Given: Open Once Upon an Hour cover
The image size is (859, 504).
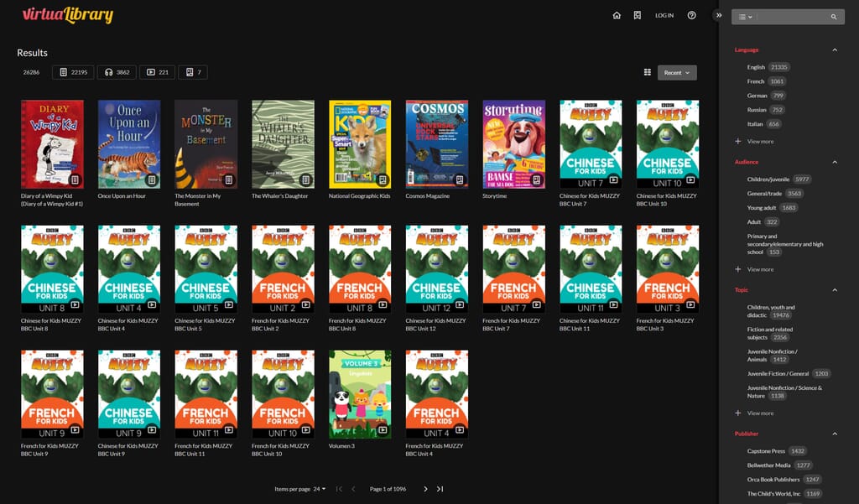Looking at the screenshot, I should [128, 144].
